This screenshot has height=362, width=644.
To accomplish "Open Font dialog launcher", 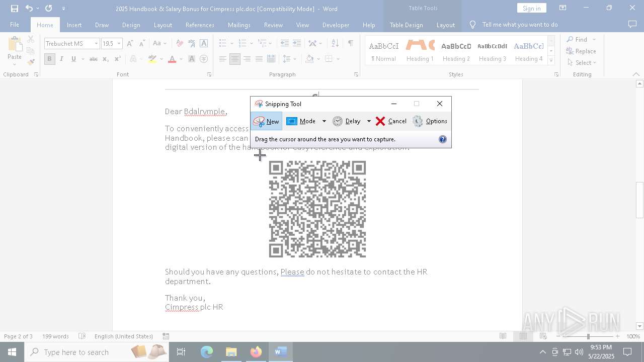I will coord(209,74).
